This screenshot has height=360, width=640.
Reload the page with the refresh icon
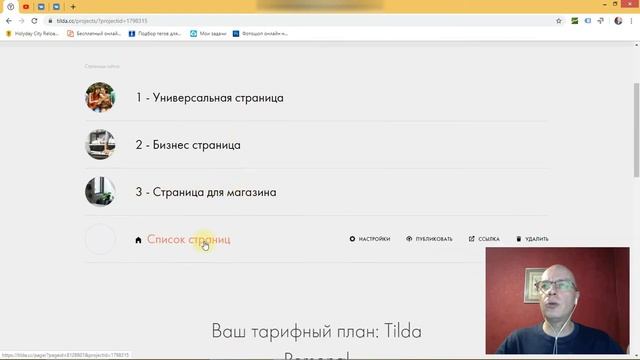click(34, 21)
